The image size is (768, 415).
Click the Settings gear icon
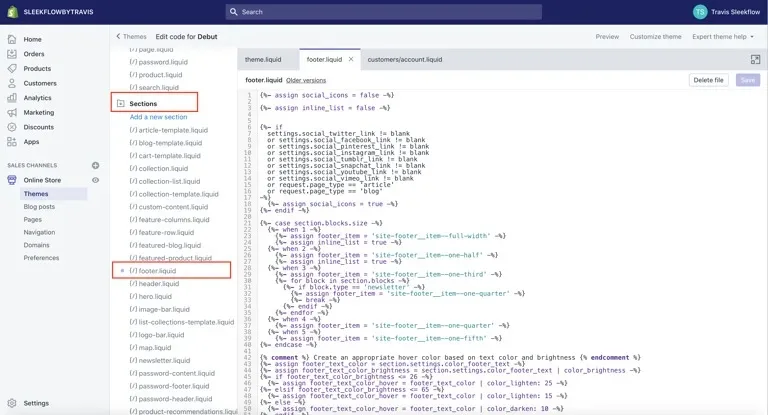pos(12,403)
